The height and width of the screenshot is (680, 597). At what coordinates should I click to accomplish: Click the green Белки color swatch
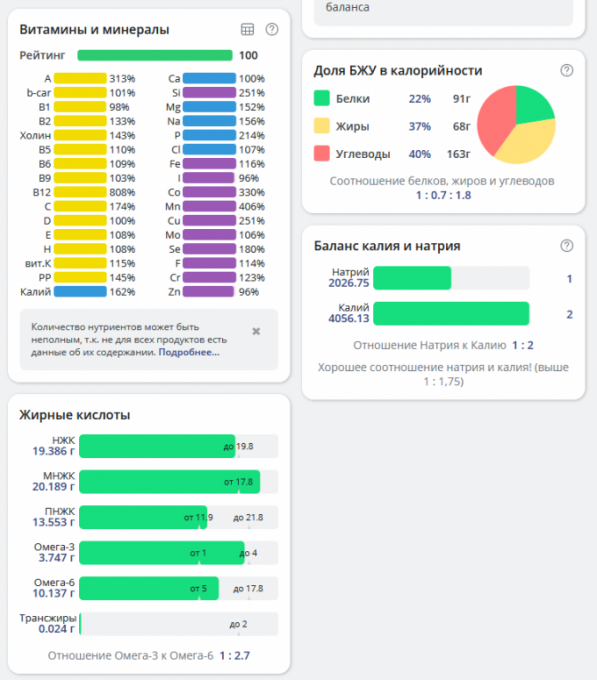(x=322, y=98)
